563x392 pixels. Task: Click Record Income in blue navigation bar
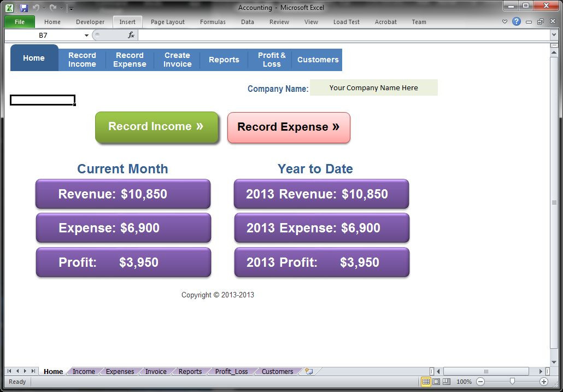tap(82, 60)
